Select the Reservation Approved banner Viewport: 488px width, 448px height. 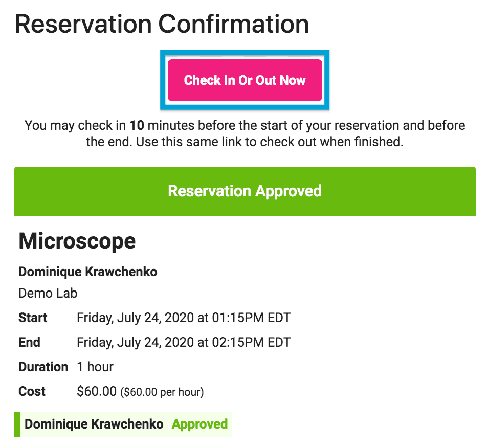pyautogui.click(x=245, y=191)
